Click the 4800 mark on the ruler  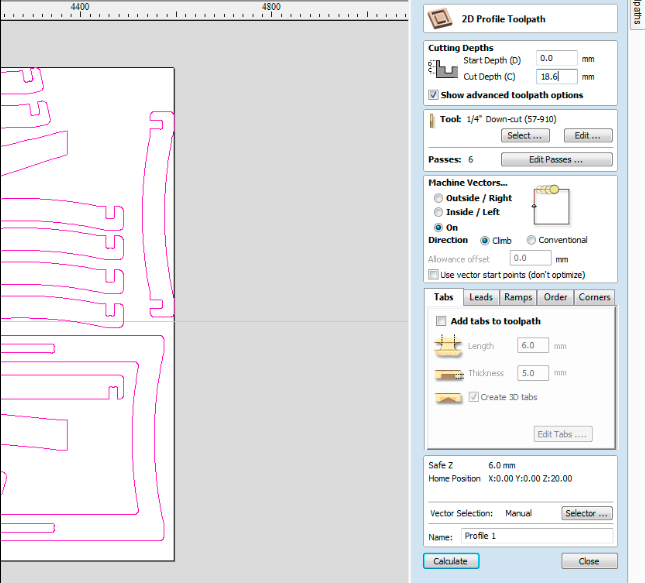click(x=271, y=7)
